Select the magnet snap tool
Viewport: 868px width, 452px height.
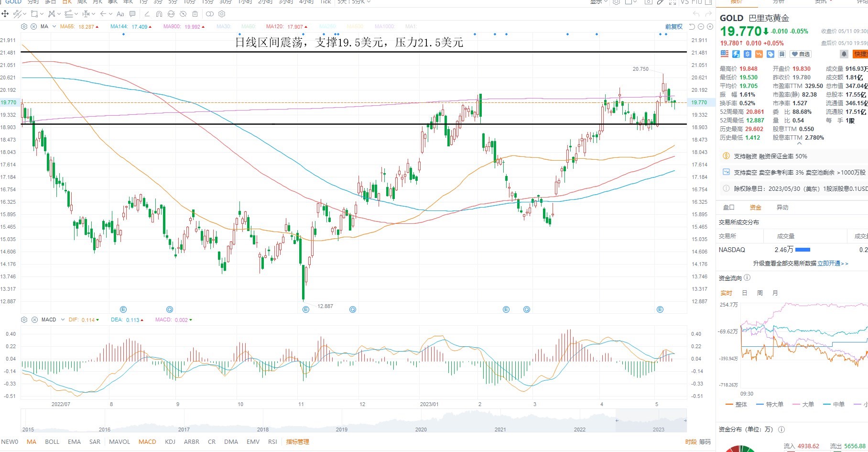[x=159, y=14]
